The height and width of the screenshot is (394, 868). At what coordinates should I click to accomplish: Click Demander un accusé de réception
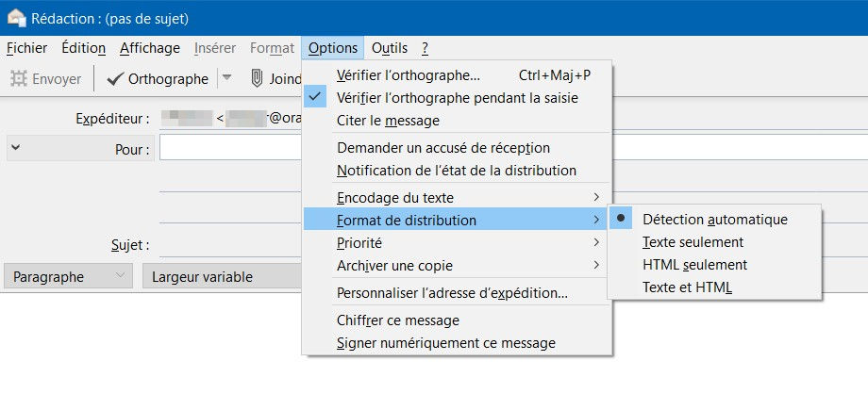pyautogui.click(x=442, y=148)
